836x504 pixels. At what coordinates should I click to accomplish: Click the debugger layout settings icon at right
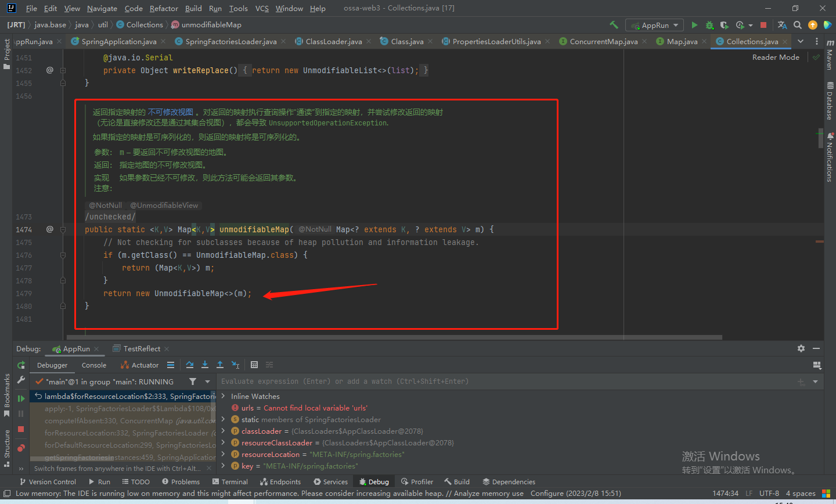pyautogui.click(x=817, y=365)
